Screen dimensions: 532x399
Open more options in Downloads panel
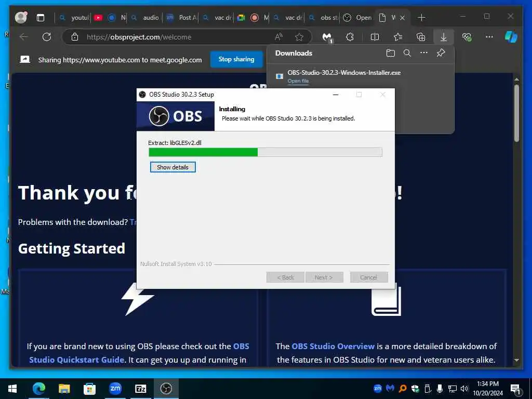424,53
